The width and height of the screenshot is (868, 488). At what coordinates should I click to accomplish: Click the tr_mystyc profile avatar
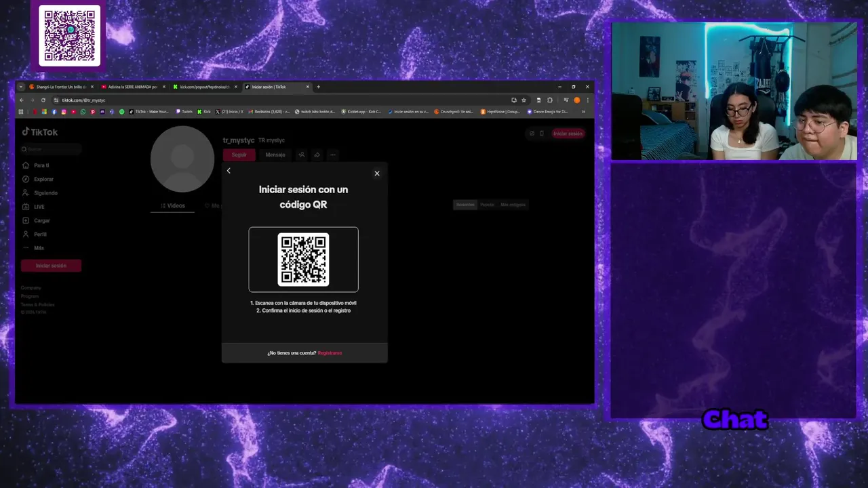pyautogui.click(x=182, y=159)
